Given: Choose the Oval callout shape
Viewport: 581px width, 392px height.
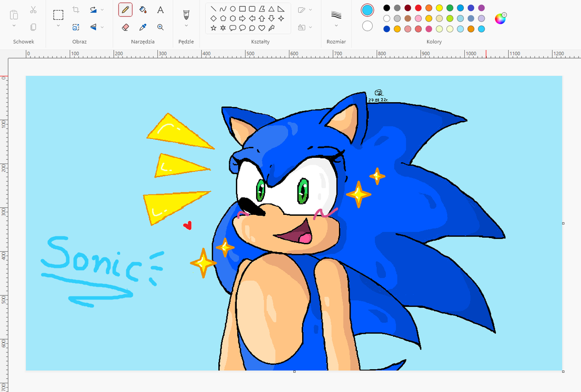Looking at the screenshot, I should click(x=243, y=28).
